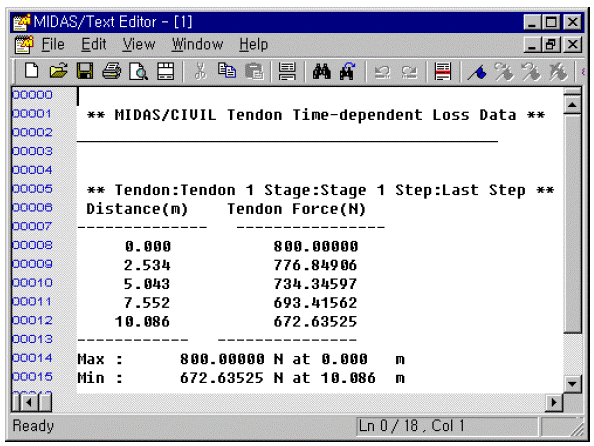
Task: Click the vertical scrollbar up arrow
Action: click(572, 105)
